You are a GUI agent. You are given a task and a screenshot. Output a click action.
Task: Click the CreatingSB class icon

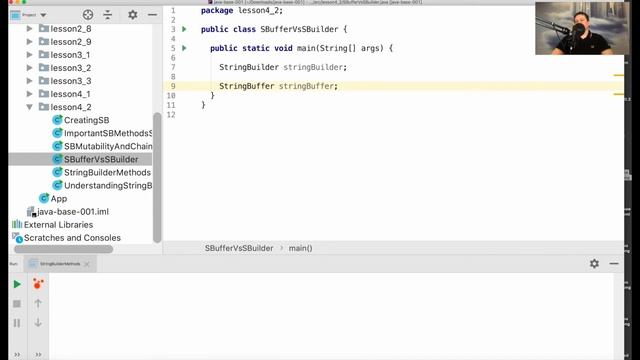[57, 120]
